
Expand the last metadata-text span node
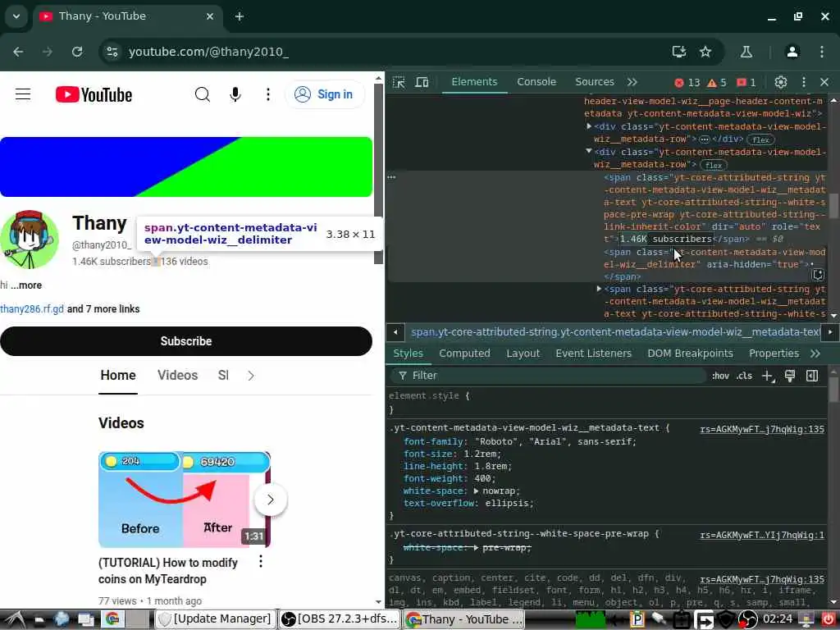(x=599, y=289)
